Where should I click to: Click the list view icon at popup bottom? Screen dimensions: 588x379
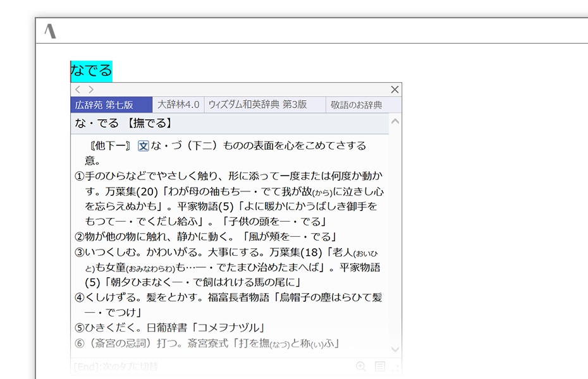(380, 366)
